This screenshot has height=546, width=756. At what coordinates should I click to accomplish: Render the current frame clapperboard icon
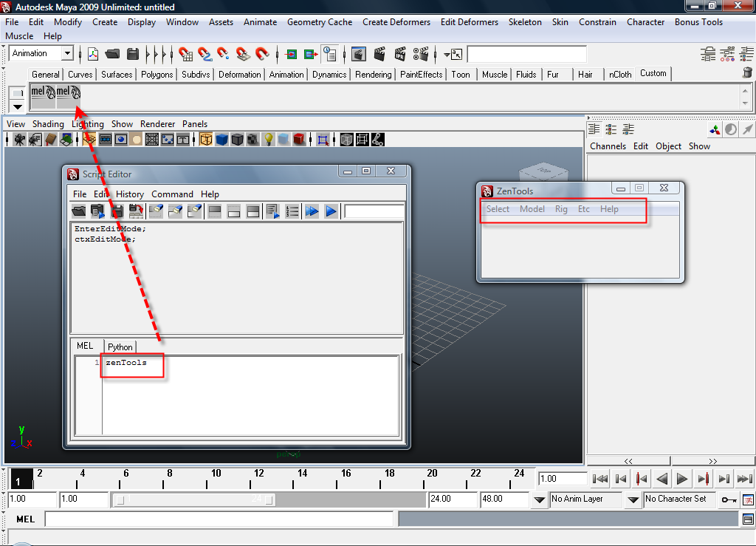tap(380, 54)
